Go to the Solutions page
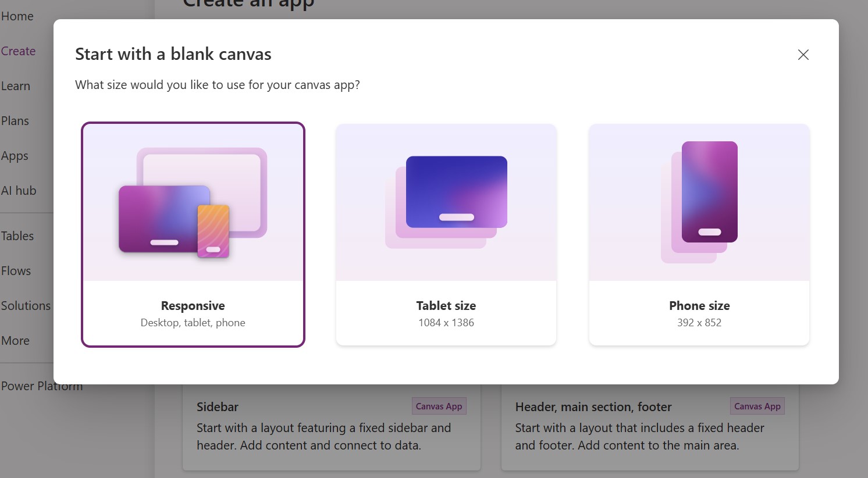Image resolution: width=868 pixels, height=478 pixels. [26, 305]
